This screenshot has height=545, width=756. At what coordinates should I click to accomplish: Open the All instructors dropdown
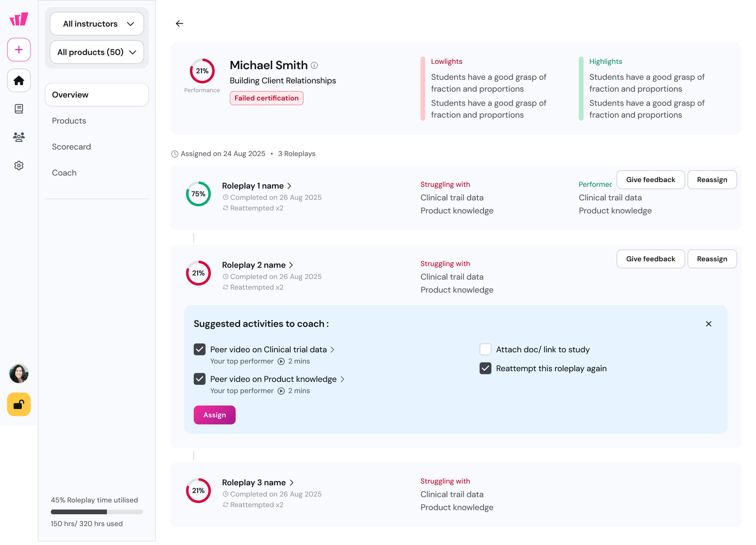tap(97, 24)
